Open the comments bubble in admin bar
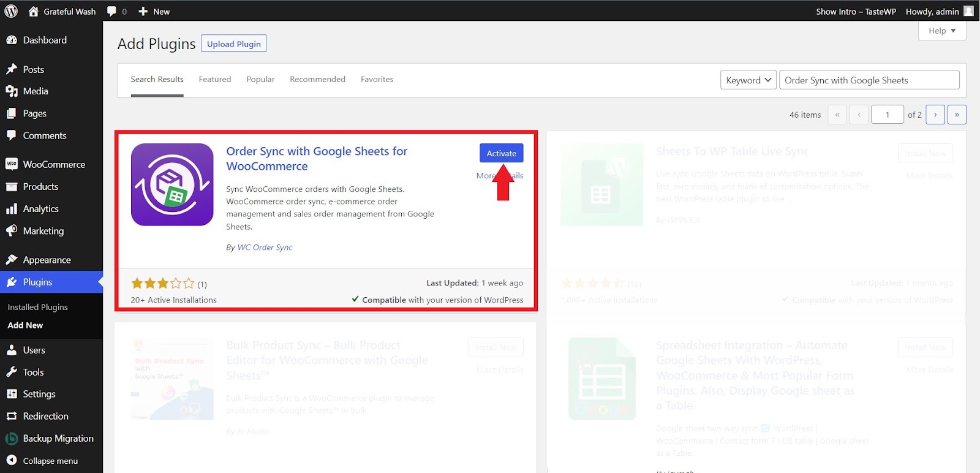The height and width of the screenshot is (473, 980). [x=111, y=11]
